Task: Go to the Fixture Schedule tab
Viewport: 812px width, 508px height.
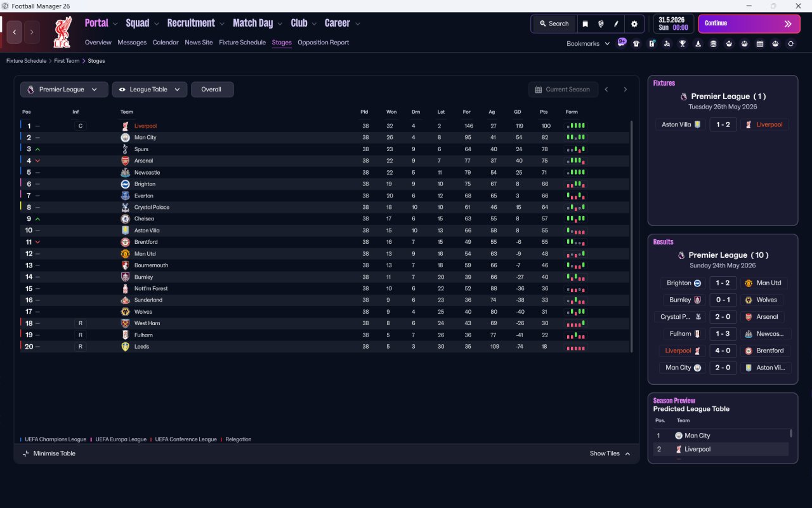Action: coord(242,43)
